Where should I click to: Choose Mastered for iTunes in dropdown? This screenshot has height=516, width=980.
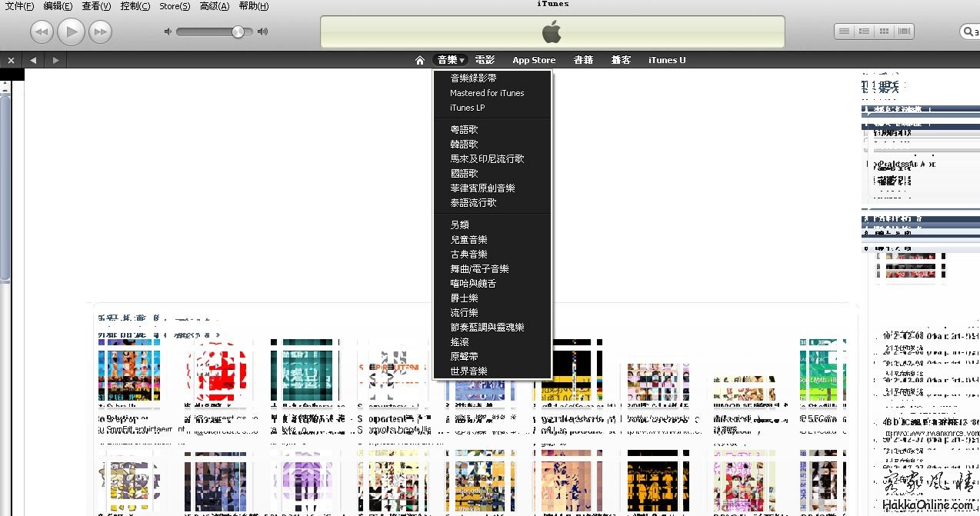[487, 93]
